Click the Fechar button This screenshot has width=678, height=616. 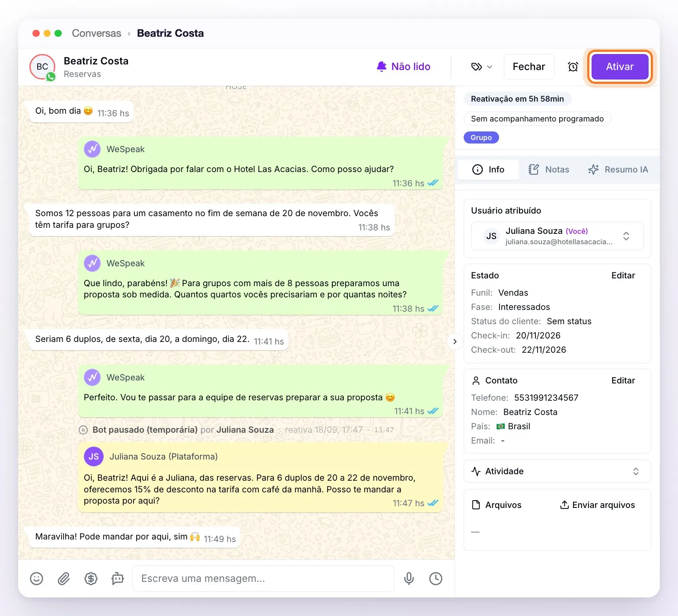click(x=529, y=67)
